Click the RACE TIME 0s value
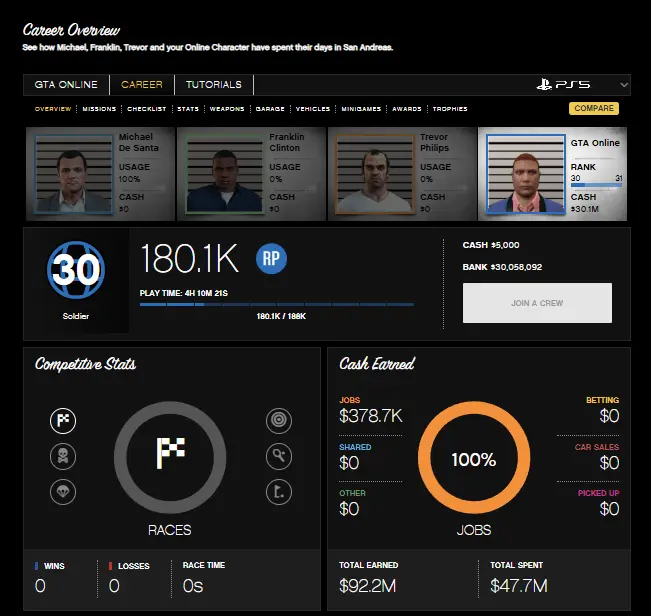The height and width of the screenshot is (616, 651). (193, 586)
